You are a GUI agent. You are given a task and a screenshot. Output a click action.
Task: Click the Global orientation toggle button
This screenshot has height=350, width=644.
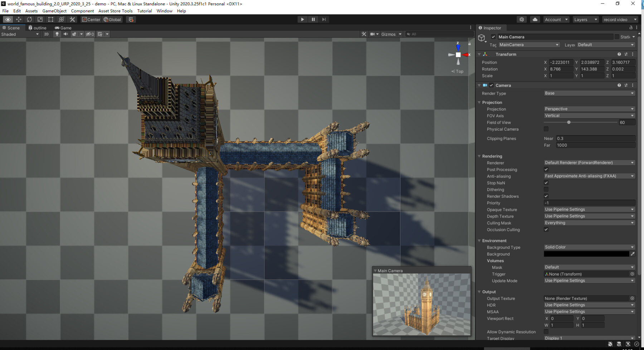pyautogui.click(x=112, y=19)
